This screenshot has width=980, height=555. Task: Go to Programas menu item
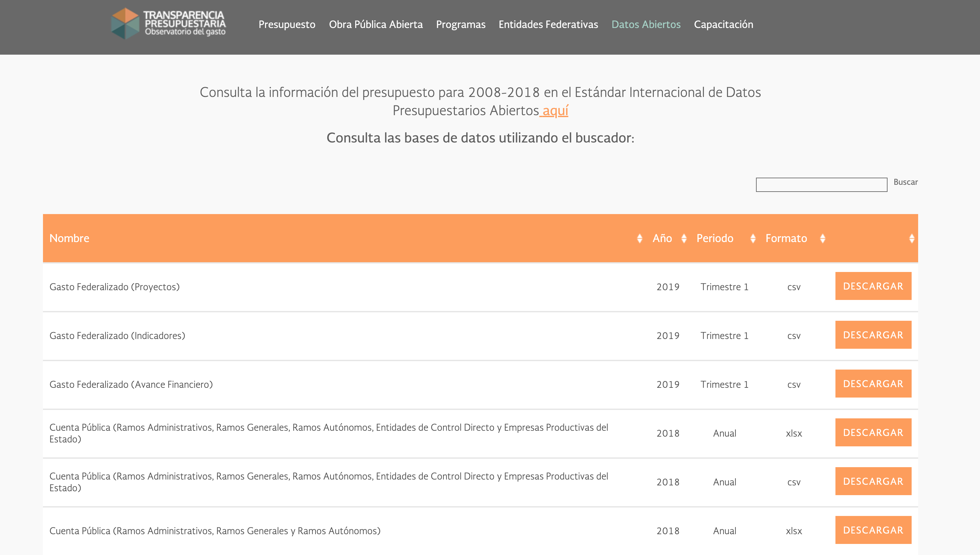coord(461,24)
